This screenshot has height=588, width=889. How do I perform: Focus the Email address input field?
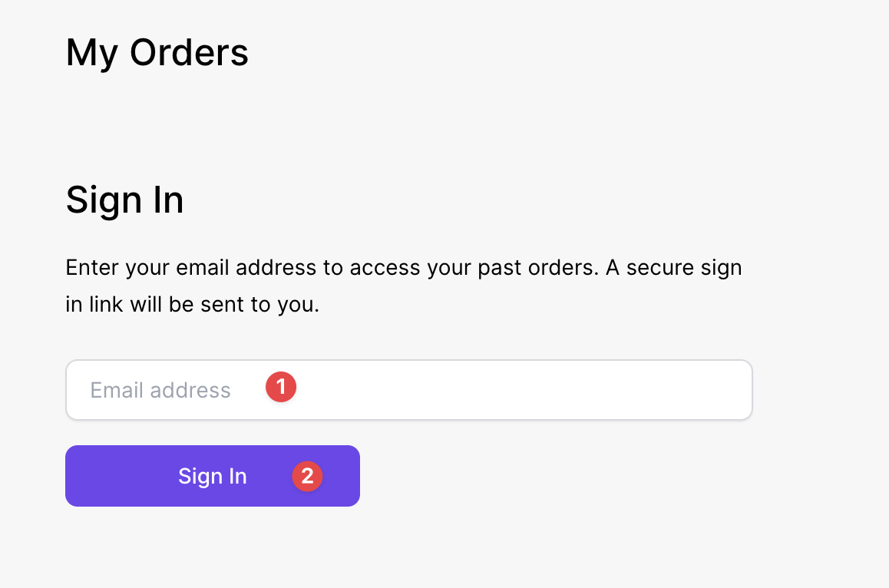408,390
